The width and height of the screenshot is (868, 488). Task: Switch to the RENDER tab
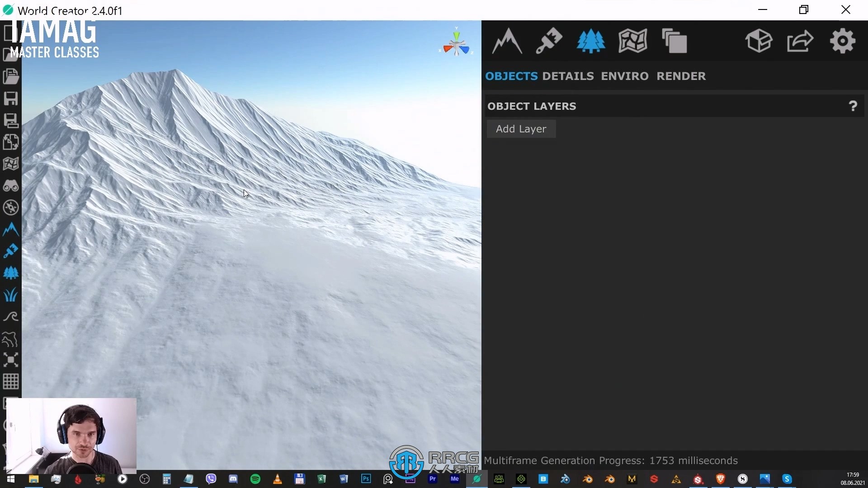click(x=681, y=76)
